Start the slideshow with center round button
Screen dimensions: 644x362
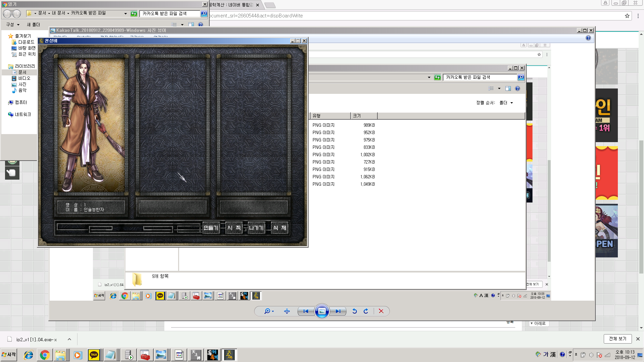(322, 311)
